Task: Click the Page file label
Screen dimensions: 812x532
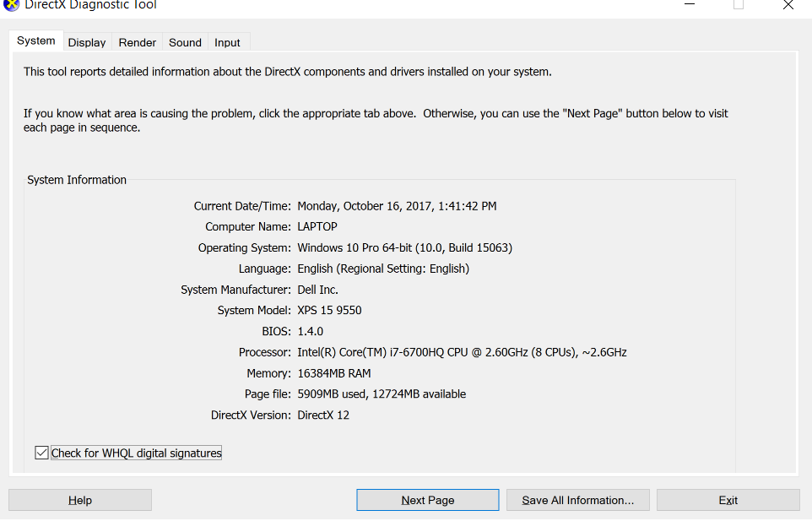Action: pyautogui.click(x=268, y=394)
